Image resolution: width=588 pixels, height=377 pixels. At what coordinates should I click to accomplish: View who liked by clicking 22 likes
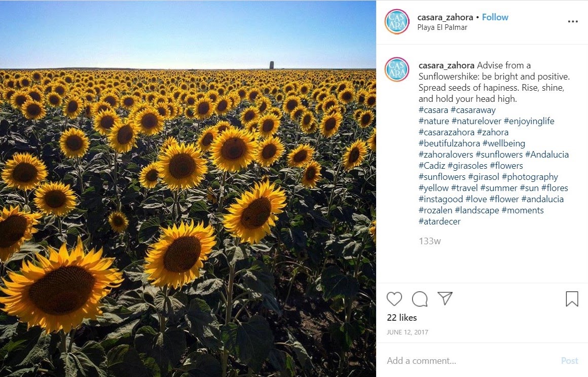point(401,318)
